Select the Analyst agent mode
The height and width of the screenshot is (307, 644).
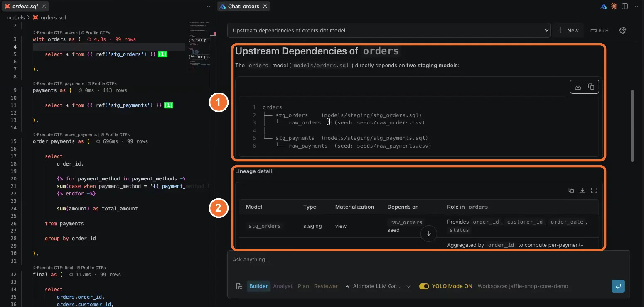coord(283,286)
